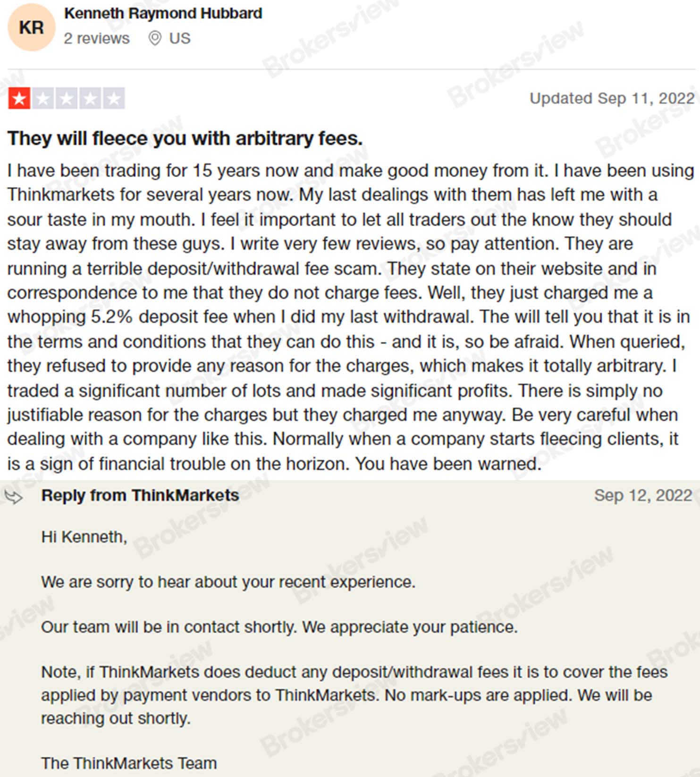Click the KR avatar icon
The width and height of the screenshot is (700, 777).
pos(31,26)
